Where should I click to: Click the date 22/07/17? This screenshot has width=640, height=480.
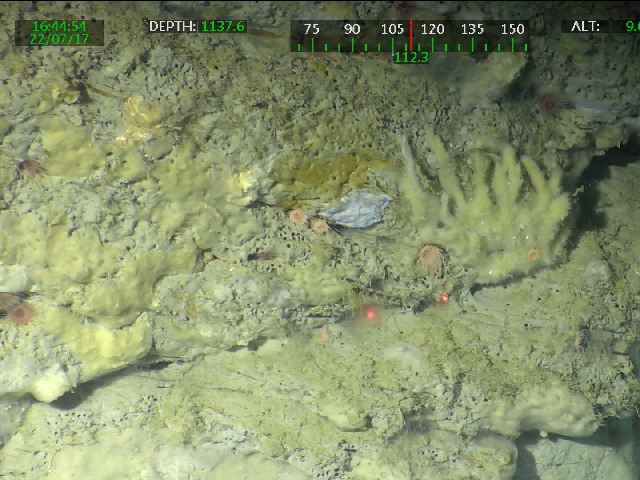[59, 40]
